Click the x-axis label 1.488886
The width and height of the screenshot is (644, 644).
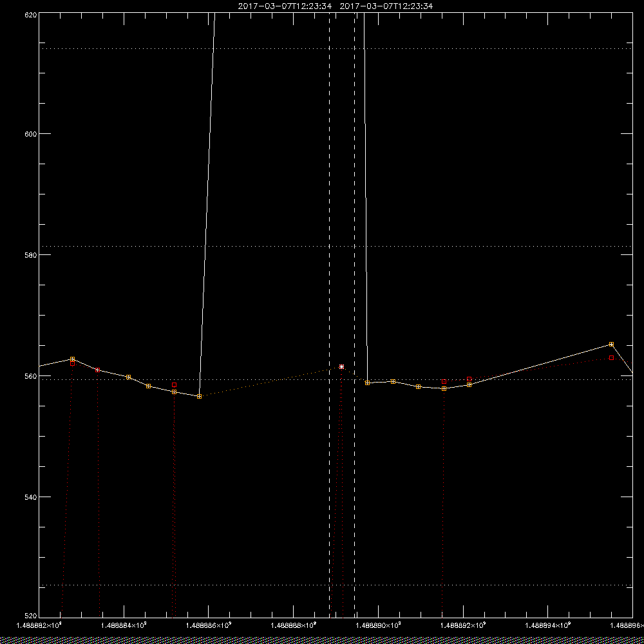(x=209, y=625)
